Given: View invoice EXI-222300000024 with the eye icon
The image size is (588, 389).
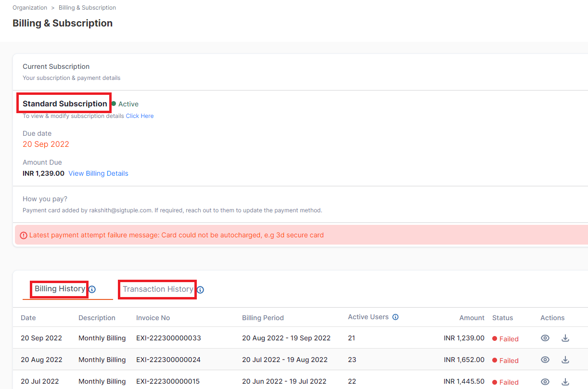Looking at the screenshot, I should pyautogui.click(x=545, y=360).
